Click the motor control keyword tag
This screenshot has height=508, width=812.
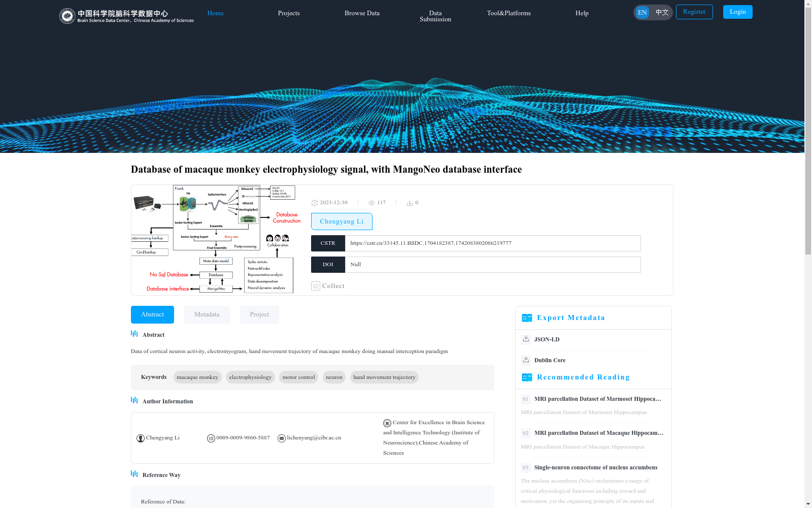tap(298, 377)
